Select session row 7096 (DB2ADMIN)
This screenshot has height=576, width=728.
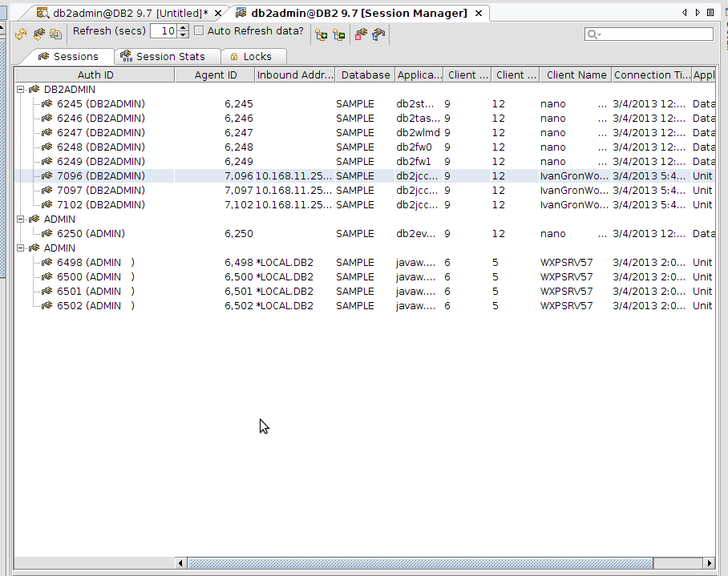point(365,175)
